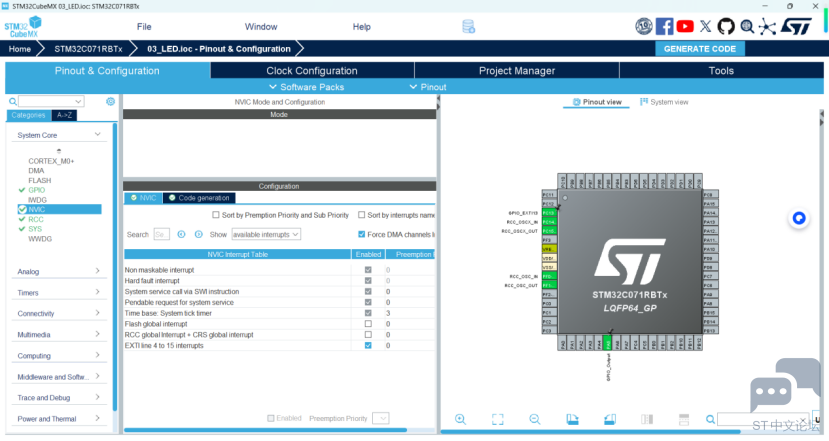Image resolution: width=829 pixels, height=441 pixels.
Task: Click the GENERATE CODE button
Action: click(x=700, y=49)
